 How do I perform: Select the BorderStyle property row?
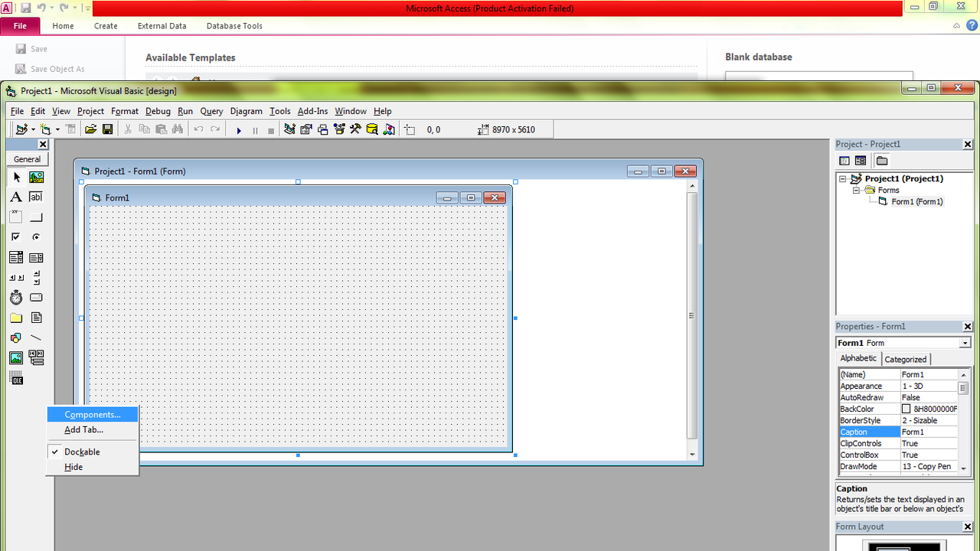[898, 421]
